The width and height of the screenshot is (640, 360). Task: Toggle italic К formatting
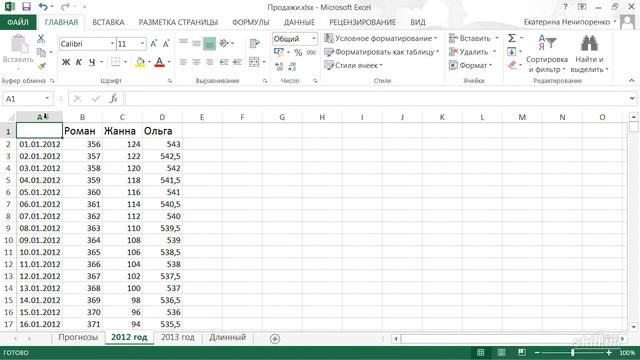[79, 62]
